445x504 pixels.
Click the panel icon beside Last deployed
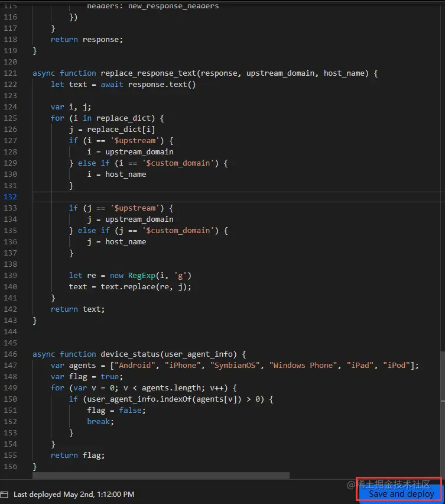coord(4,495)
